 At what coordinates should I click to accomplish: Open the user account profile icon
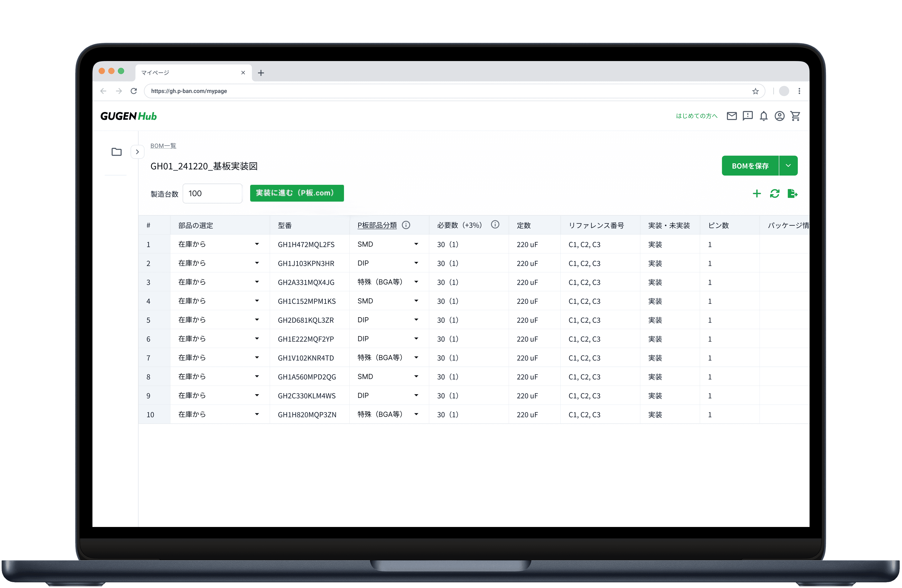pos(779,116)
